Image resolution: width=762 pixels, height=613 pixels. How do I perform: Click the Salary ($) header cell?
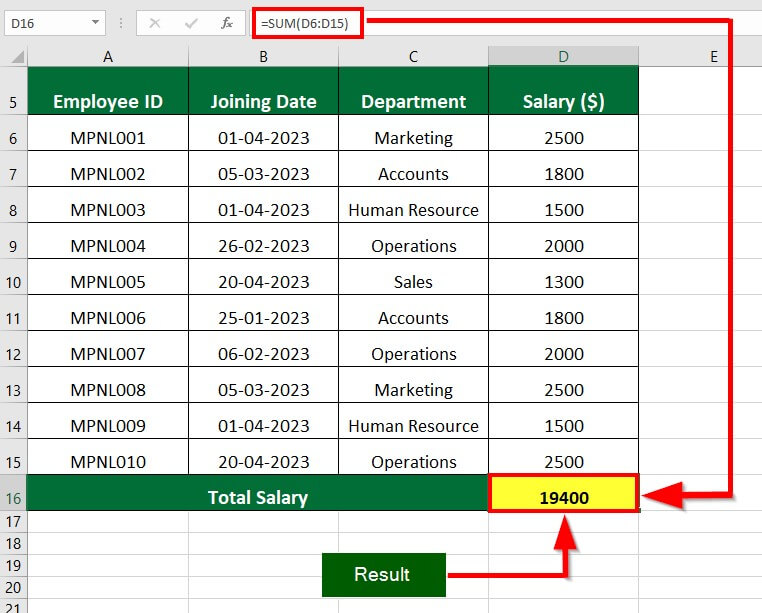(x=564, y=91)
